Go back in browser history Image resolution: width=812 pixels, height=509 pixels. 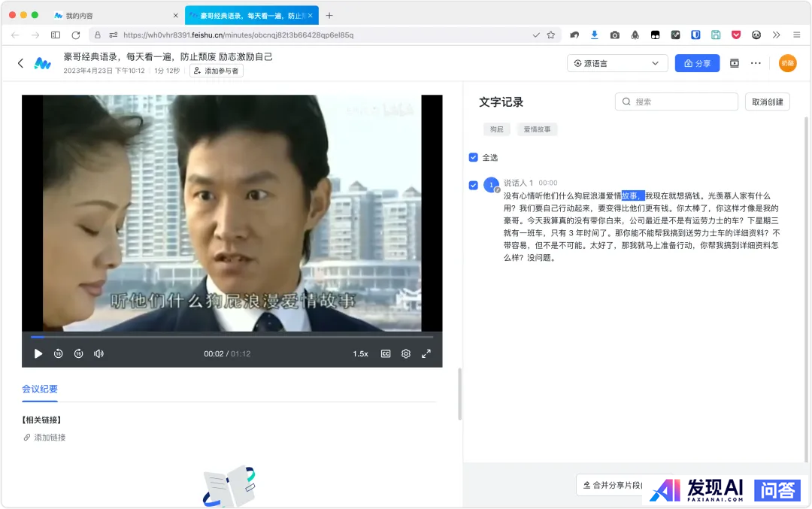click(15, 35)
